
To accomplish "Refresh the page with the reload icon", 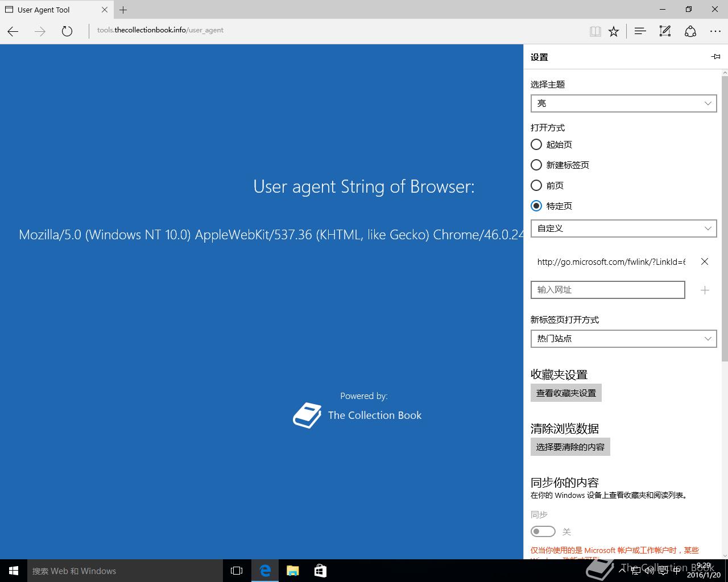I will pos(67,31).
